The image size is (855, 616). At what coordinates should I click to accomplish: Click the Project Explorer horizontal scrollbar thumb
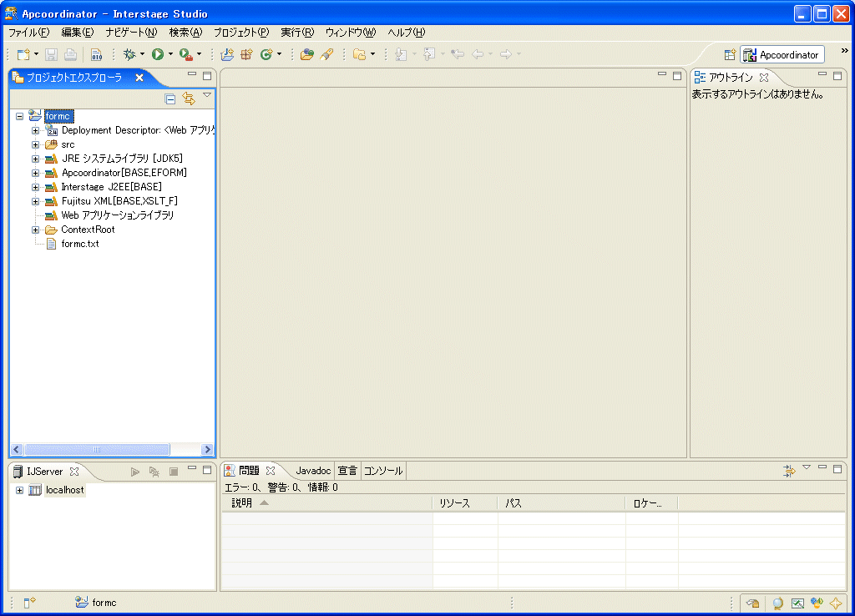[x=97, y=450]
